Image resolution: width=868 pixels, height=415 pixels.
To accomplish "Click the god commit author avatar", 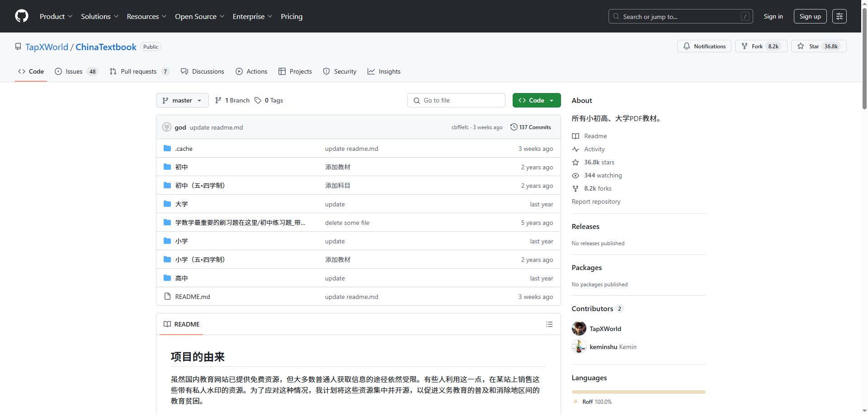I will click(x=167, y=127).
